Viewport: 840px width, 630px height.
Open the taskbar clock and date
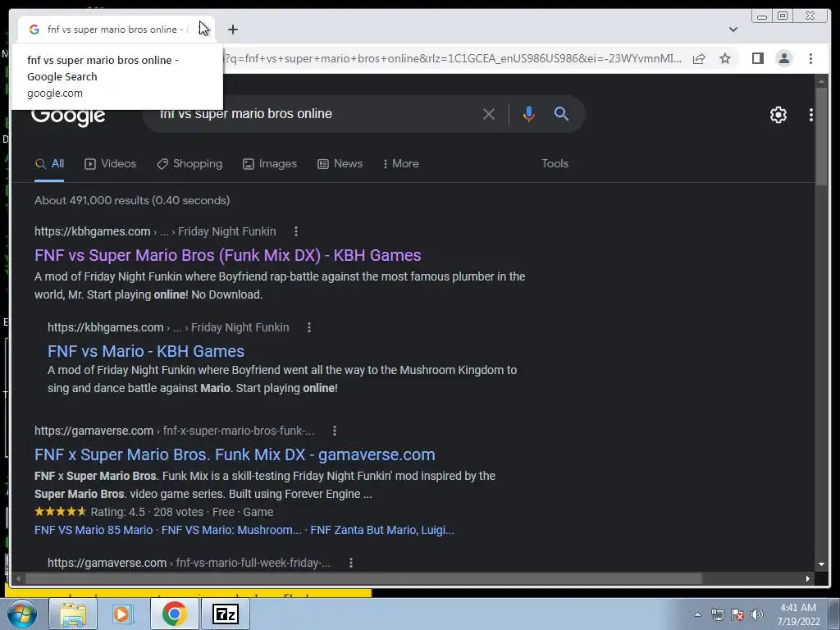tap(798, 614)
